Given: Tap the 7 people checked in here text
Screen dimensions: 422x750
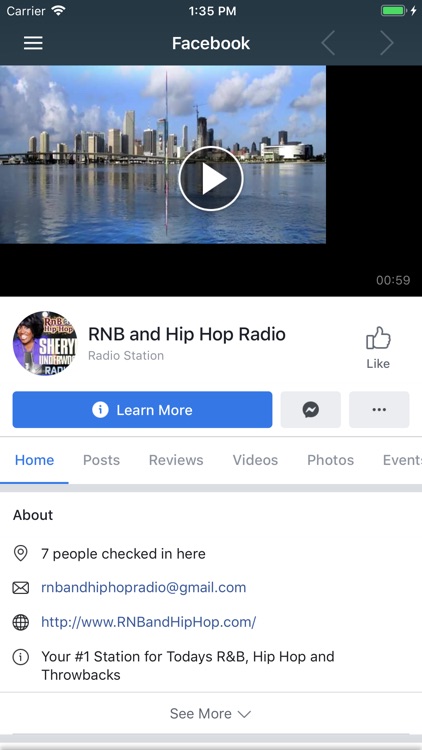Looking at the screenshot, I should point(123,554).
